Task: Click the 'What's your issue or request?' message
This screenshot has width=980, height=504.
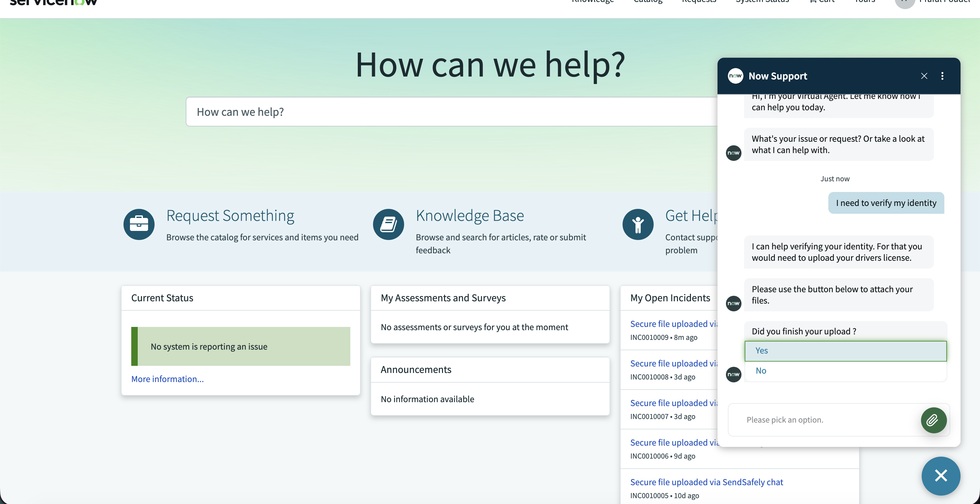Action: coord(838,144)
